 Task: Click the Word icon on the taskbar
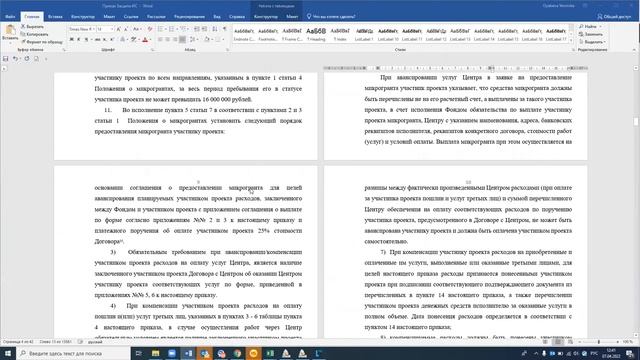[188, 353]
